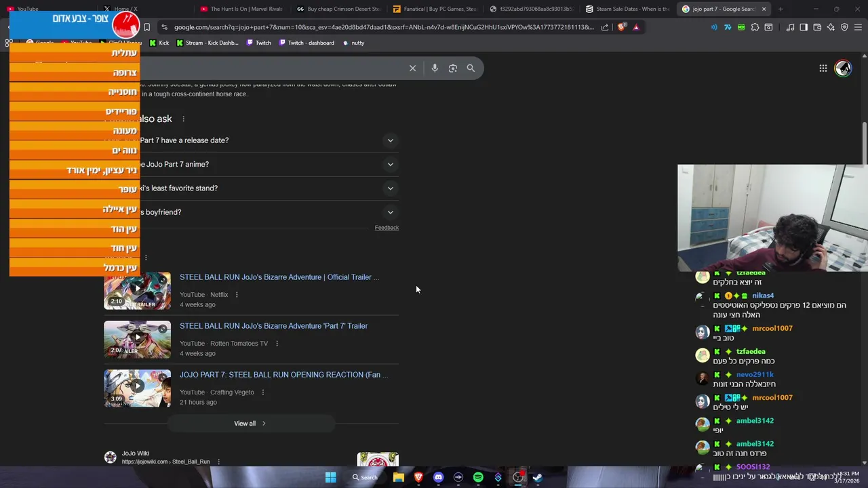Clear the Google search box text
This screenshot has height=488, width=868.
coord(412,68)
